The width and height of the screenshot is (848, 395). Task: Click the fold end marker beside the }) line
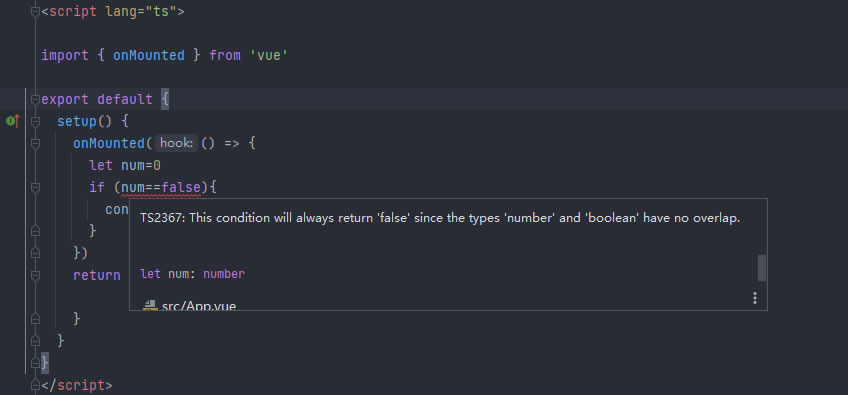click(x=35, y=253)
